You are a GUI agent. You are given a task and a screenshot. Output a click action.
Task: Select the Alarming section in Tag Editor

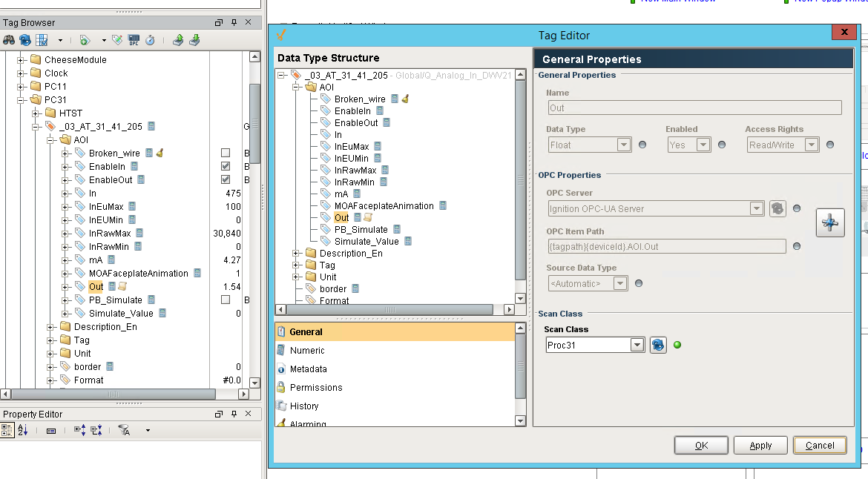coord(395,421)
